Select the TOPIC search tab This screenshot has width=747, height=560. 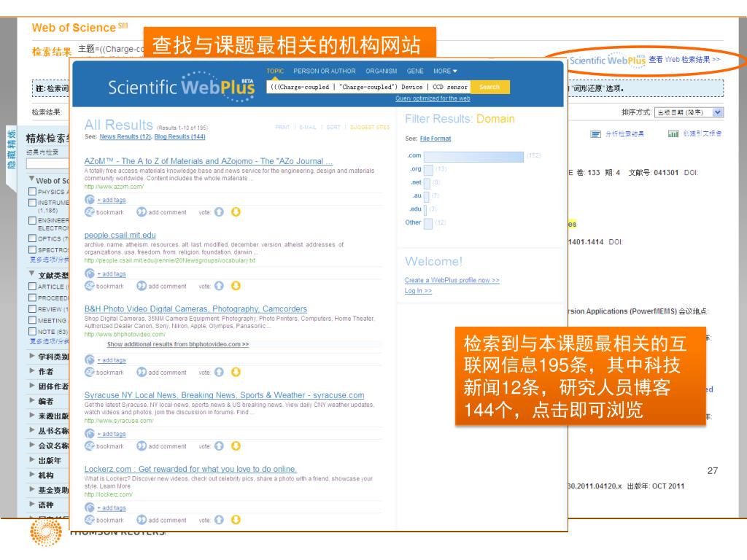pos(275,71)
